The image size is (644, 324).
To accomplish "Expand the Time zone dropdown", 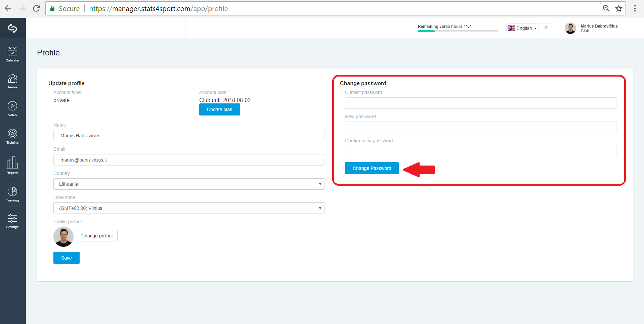I will 189,208.
